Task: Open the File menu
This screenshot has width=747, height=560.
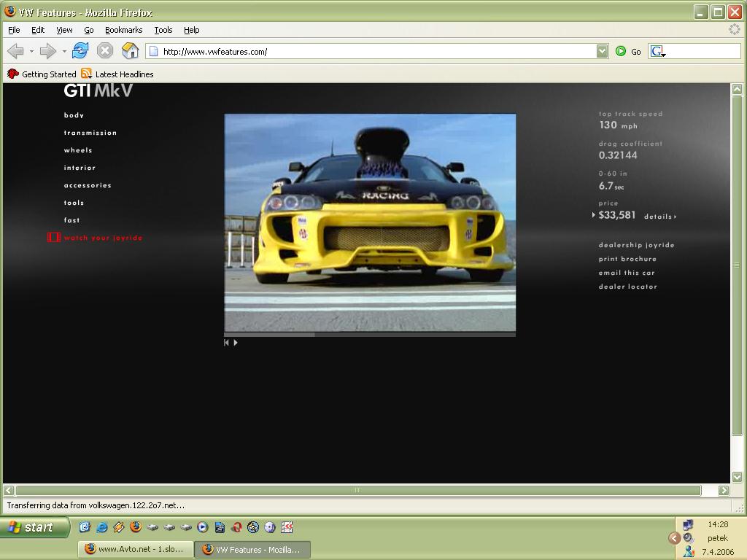Action: point(15,30)
